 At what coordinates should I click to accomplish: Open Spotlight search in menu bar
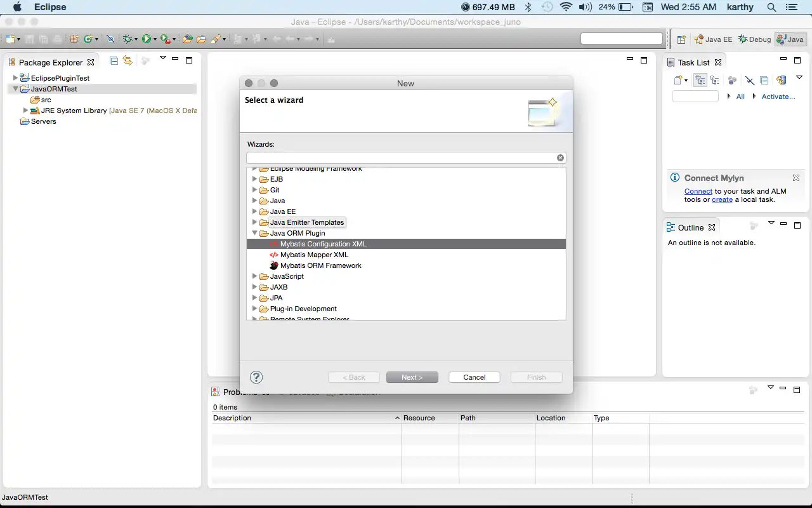point(771,7)
